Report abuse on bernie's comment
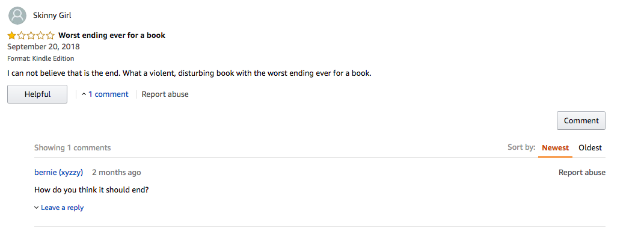 pos(582,173)
